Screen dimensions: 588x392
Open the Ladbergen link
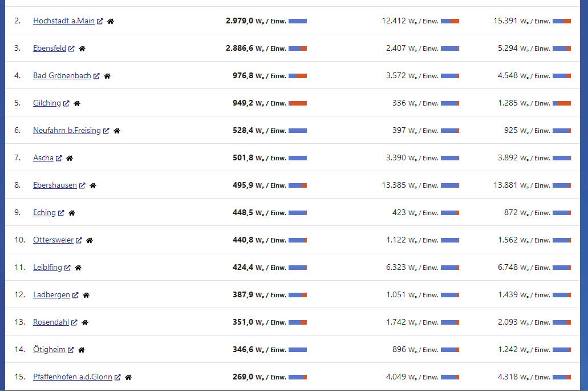point(51,295)
